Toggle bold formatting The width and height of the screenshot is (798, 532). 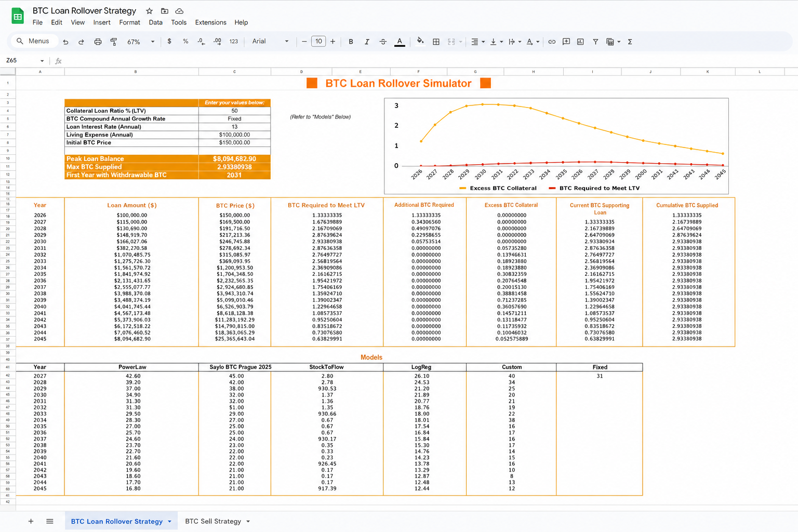351,42
